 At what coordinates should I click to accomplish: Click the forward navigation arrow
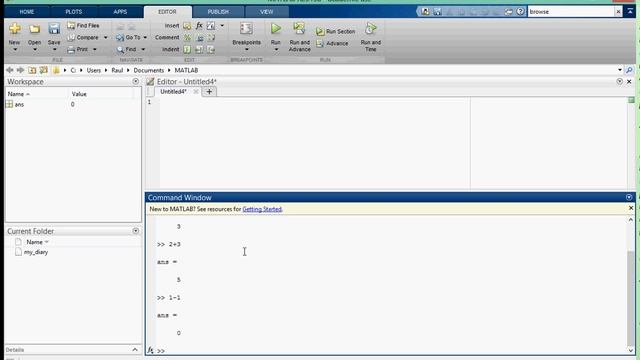pyautogui.click(x=20, y=70)
